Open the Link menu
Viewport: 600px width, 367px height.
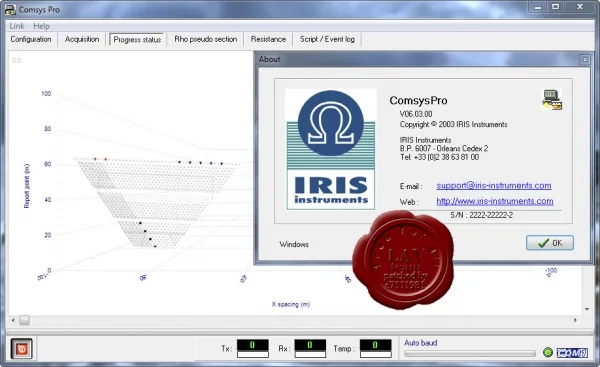point(17,26)
